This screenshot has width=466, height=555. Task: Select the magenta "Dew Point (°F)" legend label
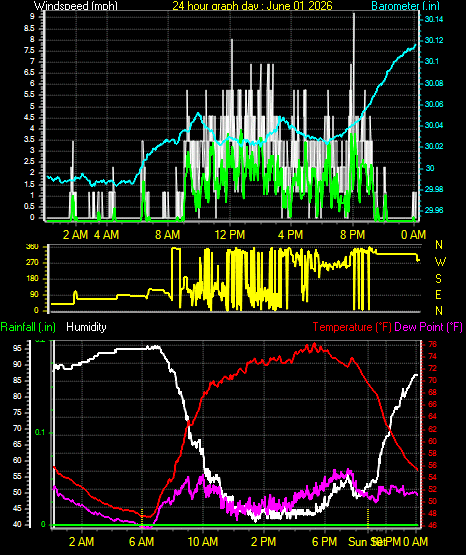428,327
